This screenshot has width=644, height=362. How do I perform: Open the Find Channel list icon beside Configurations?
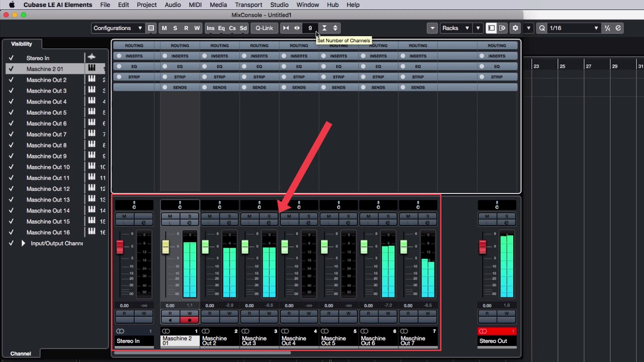pos(151,28)
